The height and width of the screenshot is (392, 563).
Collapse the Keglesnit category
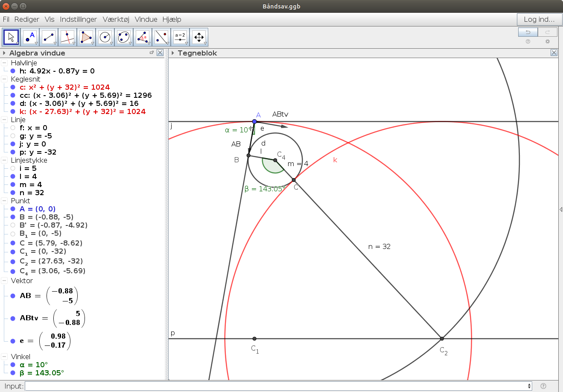pos(4,79)
